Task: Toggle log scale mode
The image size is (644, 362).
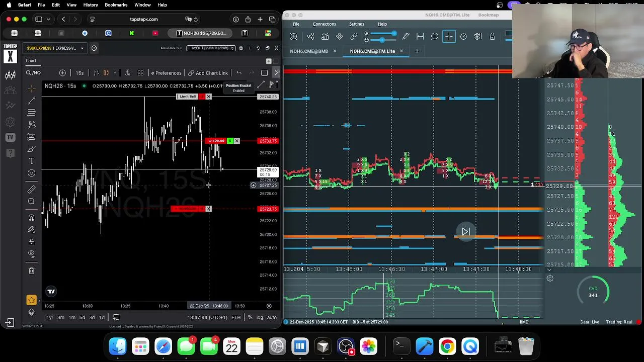Action: click(260, 317)
